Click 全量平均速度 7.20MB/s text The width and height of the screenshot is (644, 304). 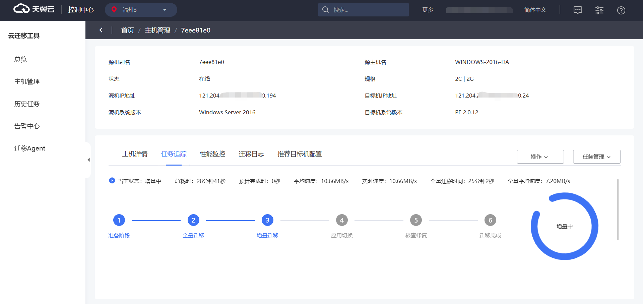[x=539, y=181]
